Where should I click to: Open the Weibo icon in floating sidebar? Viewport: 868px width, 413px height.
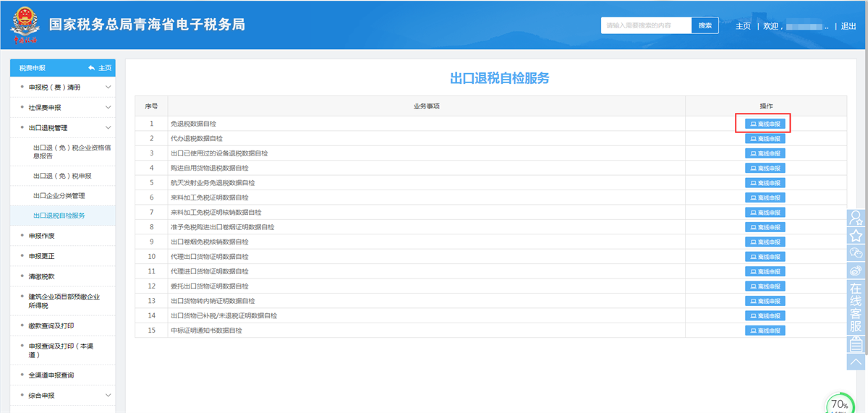(x=856, y=271)
